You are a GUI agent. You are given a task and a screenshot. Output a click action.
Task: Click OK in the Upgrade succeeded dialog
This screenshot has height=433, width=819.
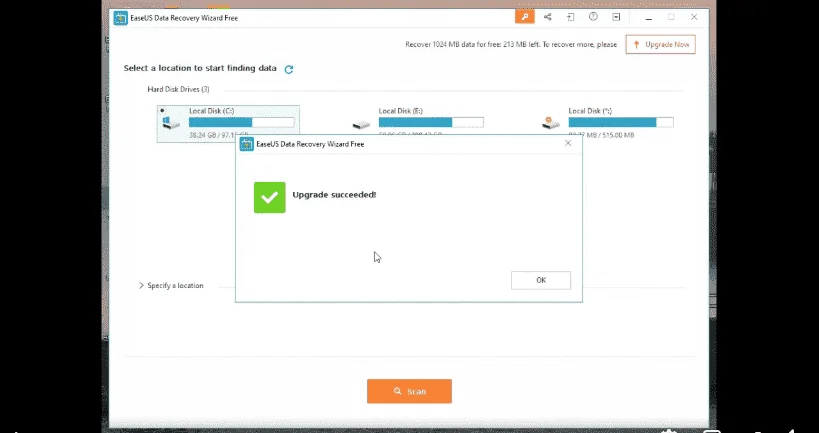point(541,280)
